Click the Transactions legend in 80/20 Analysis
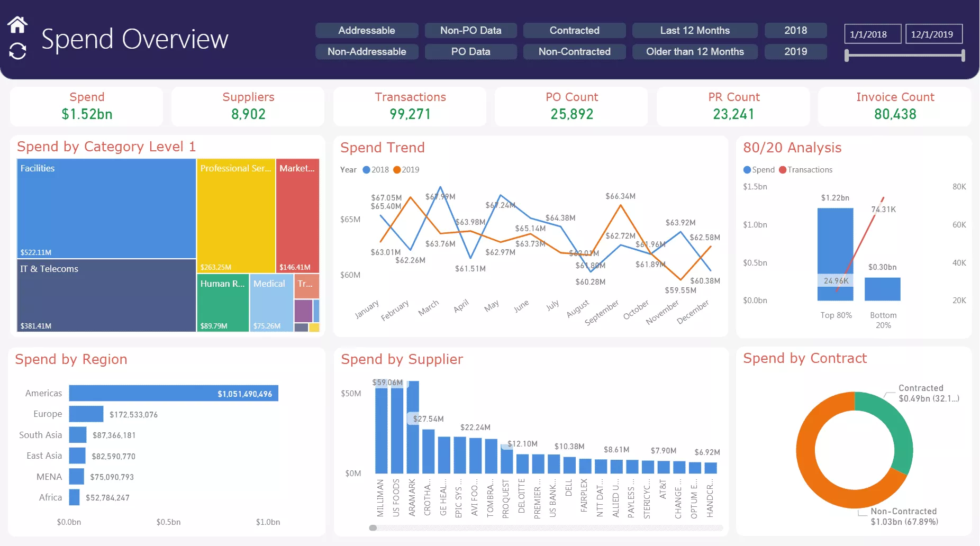Image resolution: width=980 pixels, height=546 pixels. click(x=805, y=169)
